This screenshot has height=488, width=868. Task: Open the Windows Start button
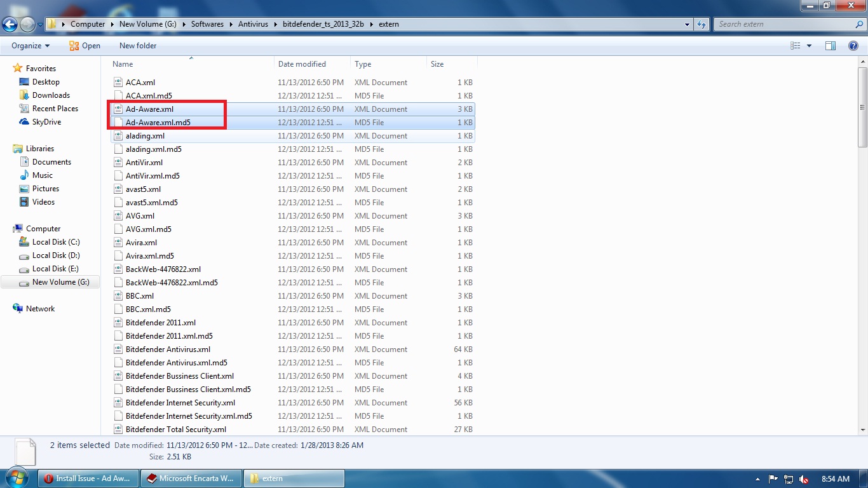point(16,478)
